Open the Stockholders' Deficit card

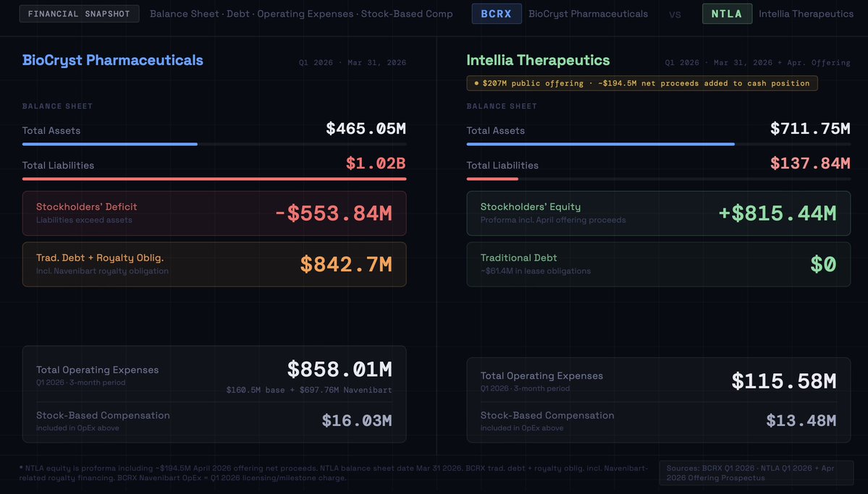click(x=214, y=213)
